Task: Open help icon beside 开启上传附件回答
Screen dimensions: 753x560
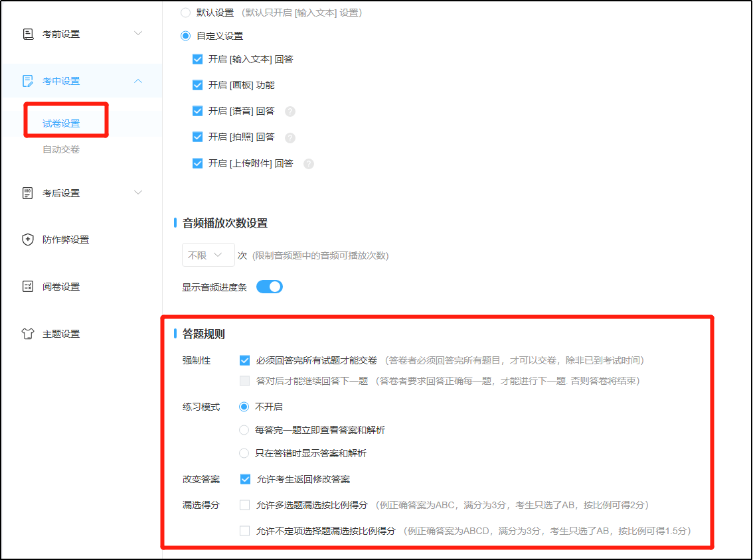Action: (x=308, y=163)
